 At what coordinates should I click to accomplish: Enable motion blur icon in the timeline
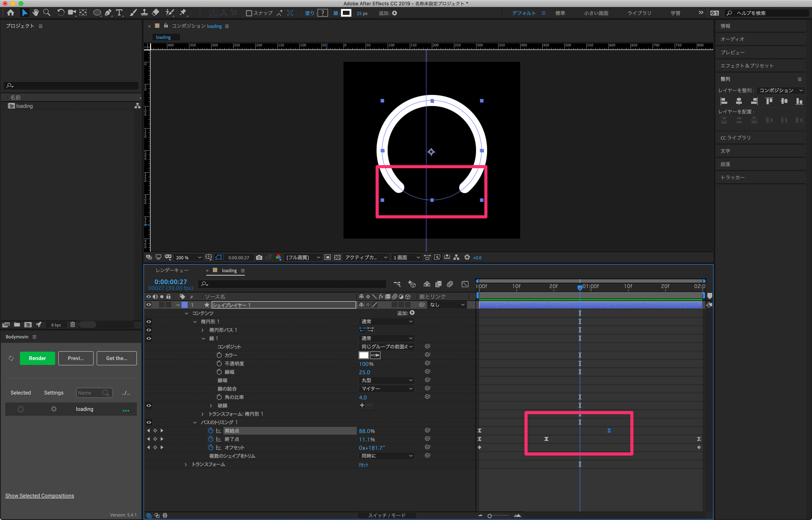(450, 284)
